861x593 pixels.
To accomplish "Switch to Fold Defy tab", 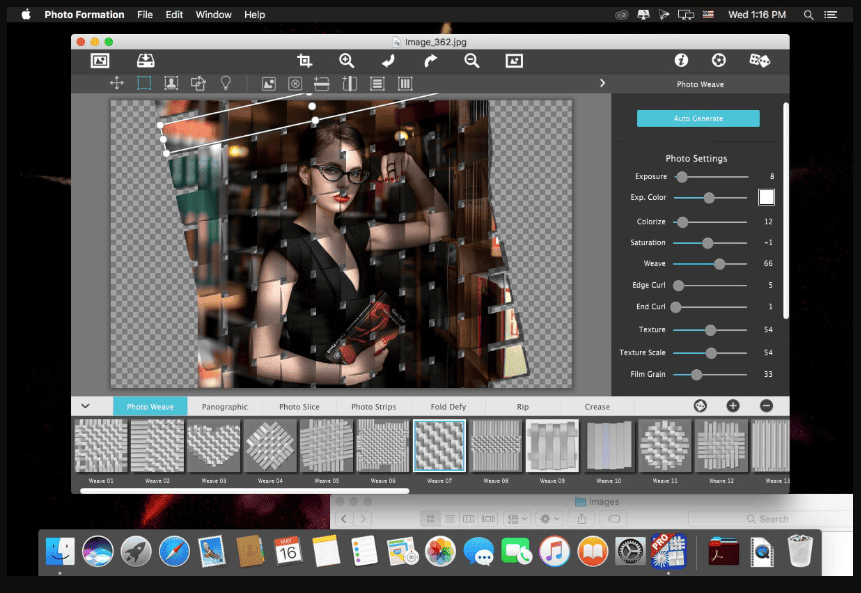I will 448,407.
